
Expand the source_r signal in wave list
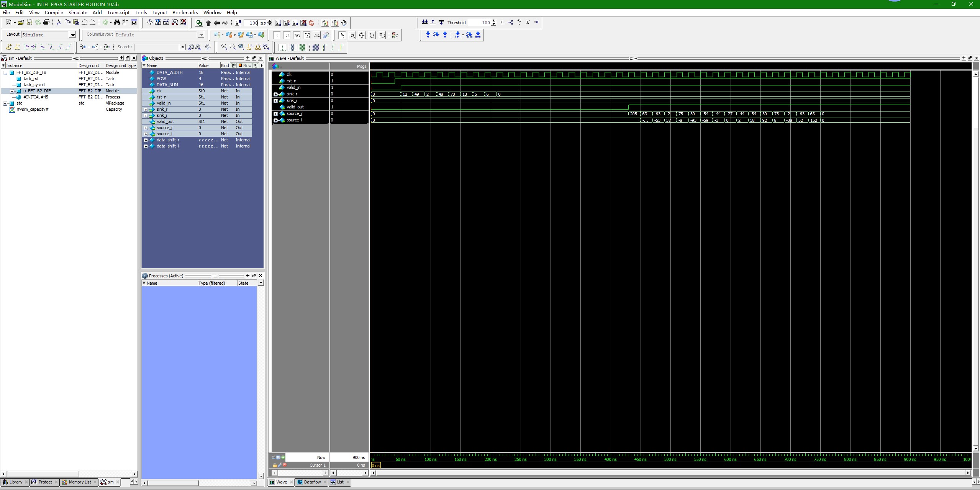275,114
